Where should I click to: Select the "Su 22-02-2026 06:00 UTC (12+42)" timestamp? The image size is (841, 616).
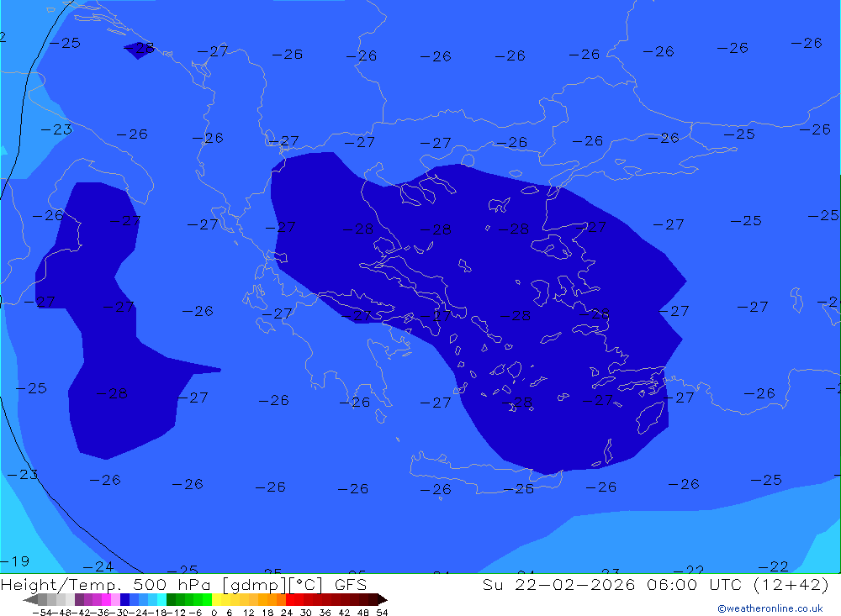coord(655,584)
